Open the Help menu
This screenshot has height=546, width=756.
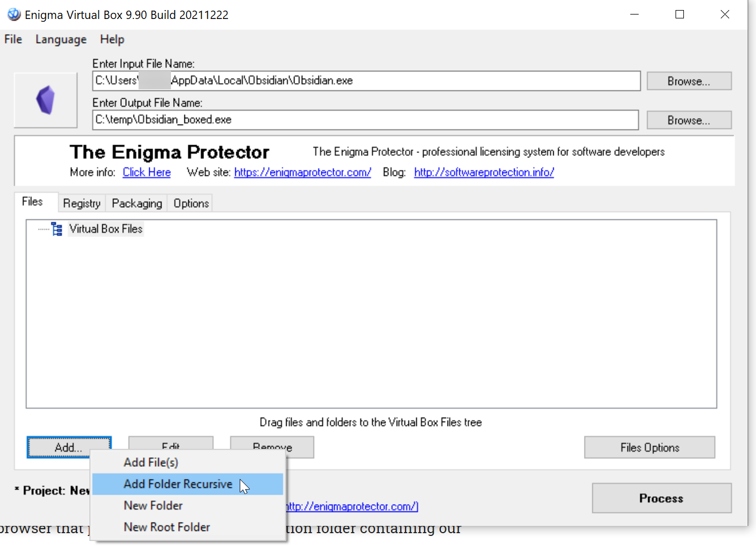[112, 40]
